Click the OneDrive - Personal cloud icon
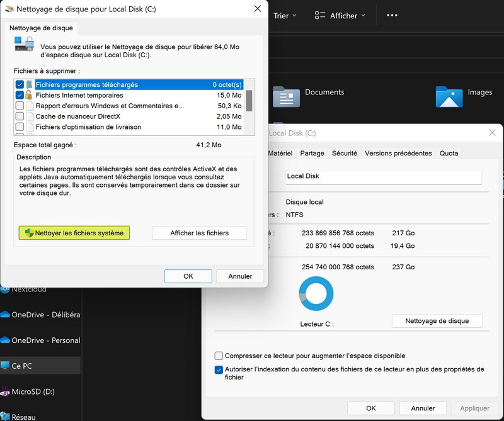The image size is (504, 421). click(5, 340)
